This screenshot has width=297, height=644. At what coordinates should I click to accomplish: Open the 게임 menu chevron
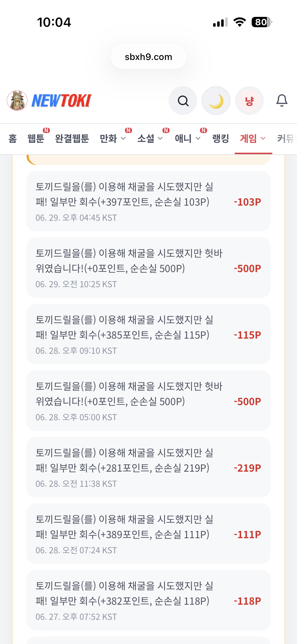263,138
